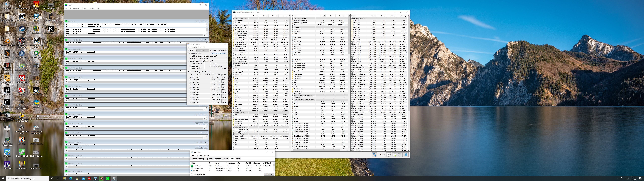Select the Core Max row in HWiNFO
This screenshot has width=644, height=181.
pyautogui.click(x=320, y=145)
